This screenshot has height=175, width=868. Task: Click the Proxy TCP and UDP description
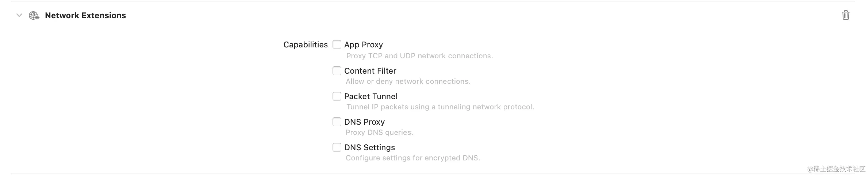419,56
